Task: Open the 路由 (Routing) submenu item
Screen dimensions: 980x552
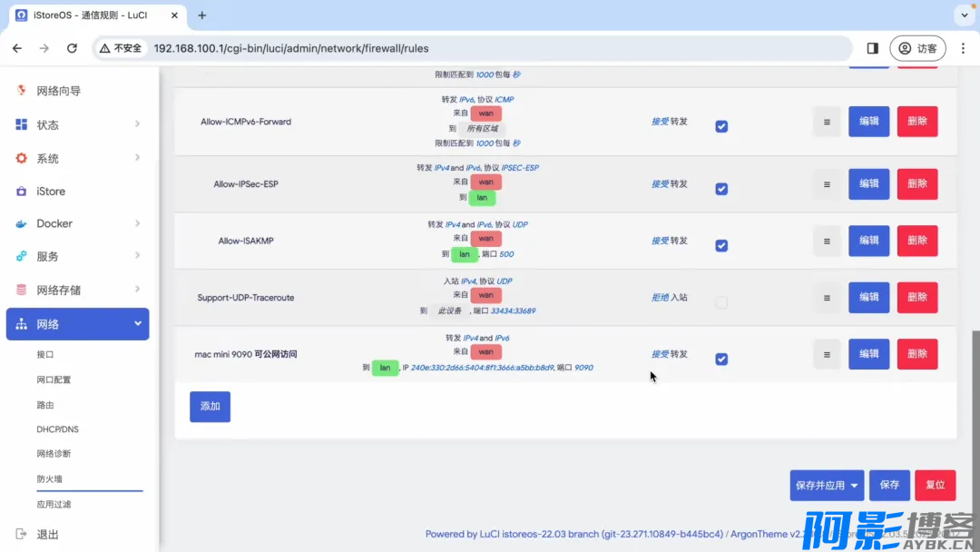Action: point(45,405)
